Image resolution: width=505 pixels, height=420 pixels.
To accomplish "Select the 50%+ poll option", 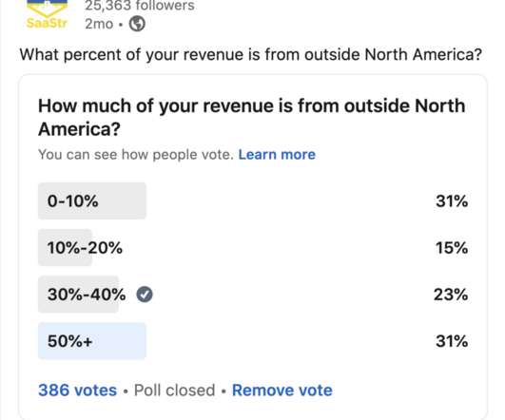I will 253,341.
